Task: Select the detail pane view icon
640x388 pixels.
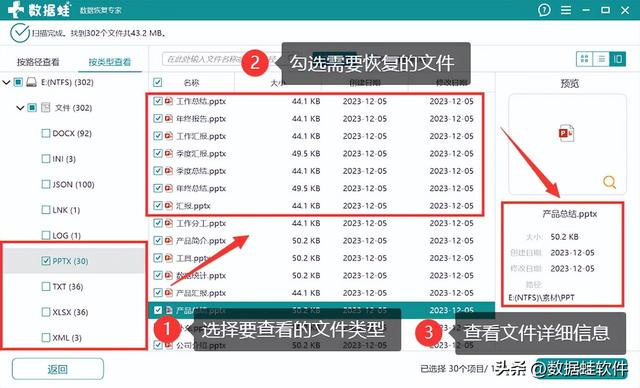Action: 618,59
